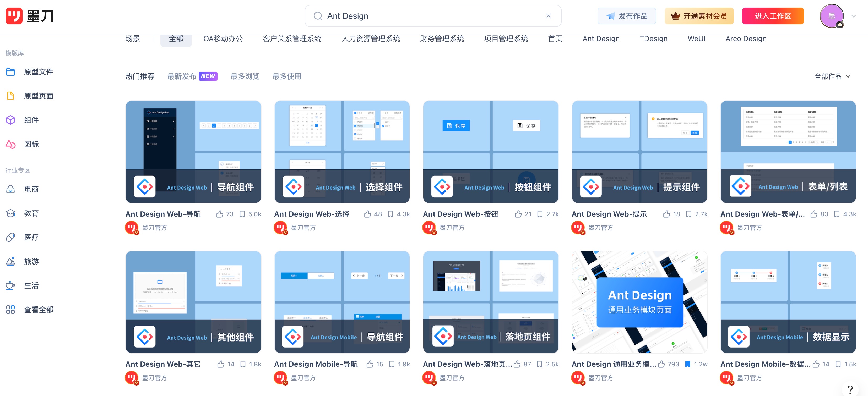Click the 组件 cube icon
This screenshot has width=868, height=396.
[10, 120]
